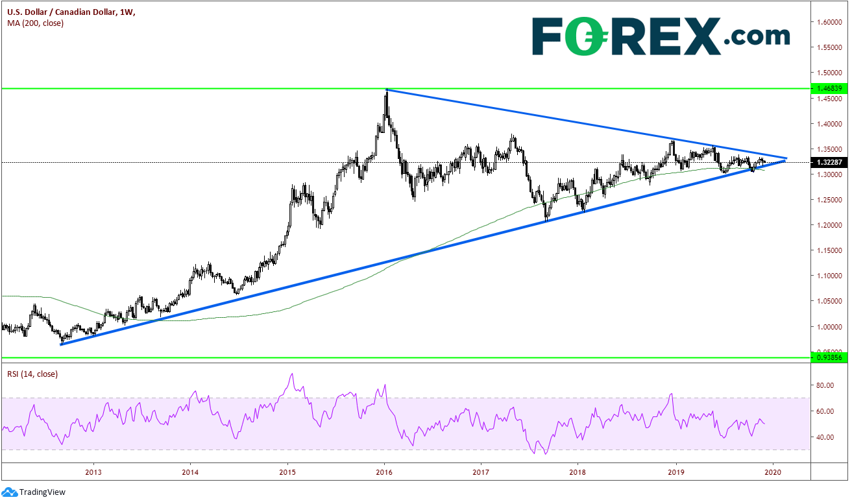Image resolution: width=852 pixels, height=504 pixels.
Task: Click the 2017 label on the time axis
Action: (481, 472)
